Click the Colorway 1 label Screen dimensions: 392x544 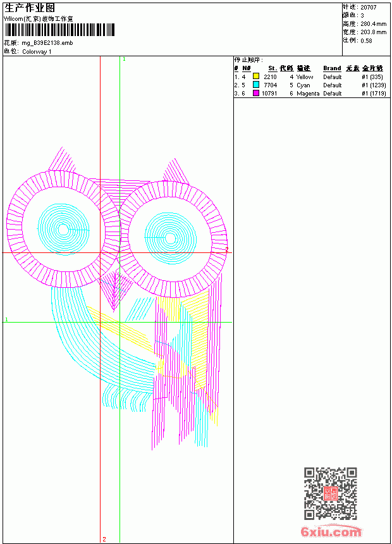coord(37,52)
